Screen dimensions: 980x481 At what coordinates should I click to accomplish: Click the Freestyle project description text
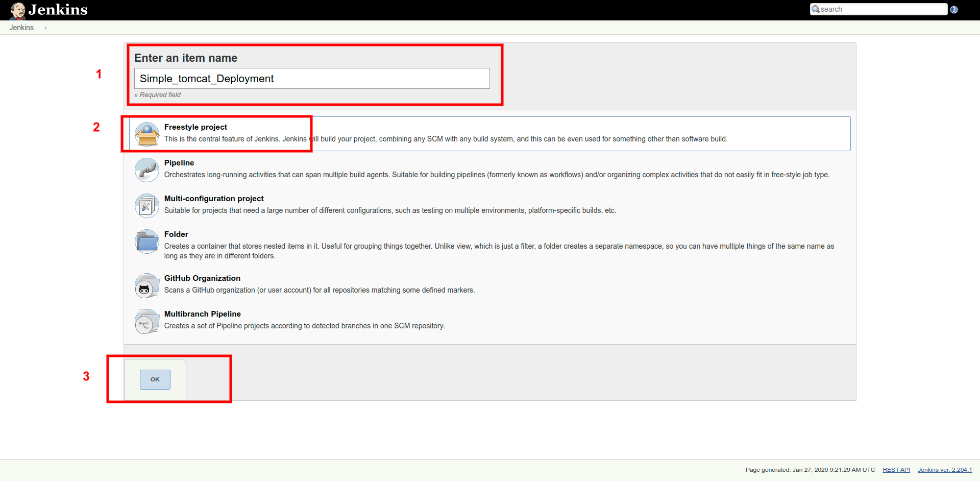[446, 139]
